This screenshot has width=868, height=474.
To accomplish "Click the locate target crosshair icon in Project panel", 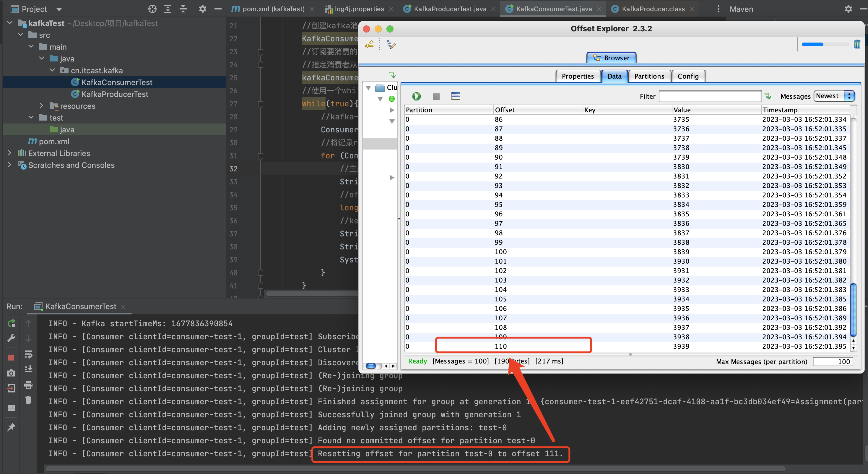I will 152,9.
